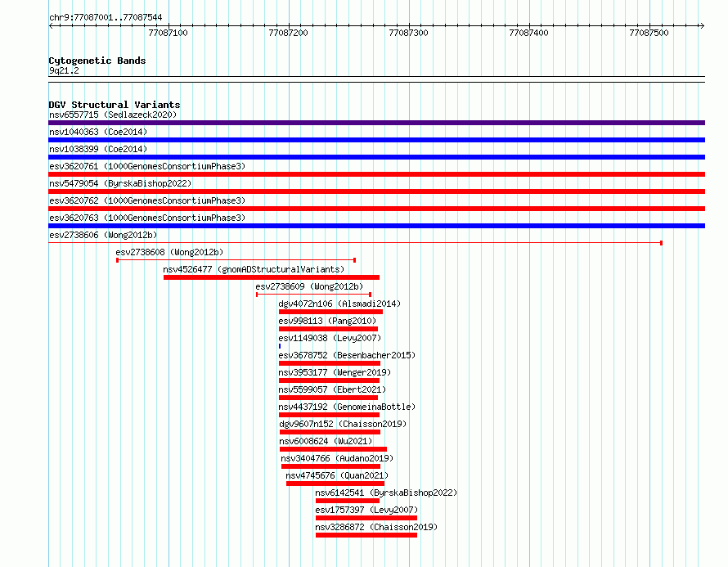Open esv2738608 (Wong2012b) variant label
The height and width of the screenshot is (567, 728).
pyautogui.click(x=169, y=252)
